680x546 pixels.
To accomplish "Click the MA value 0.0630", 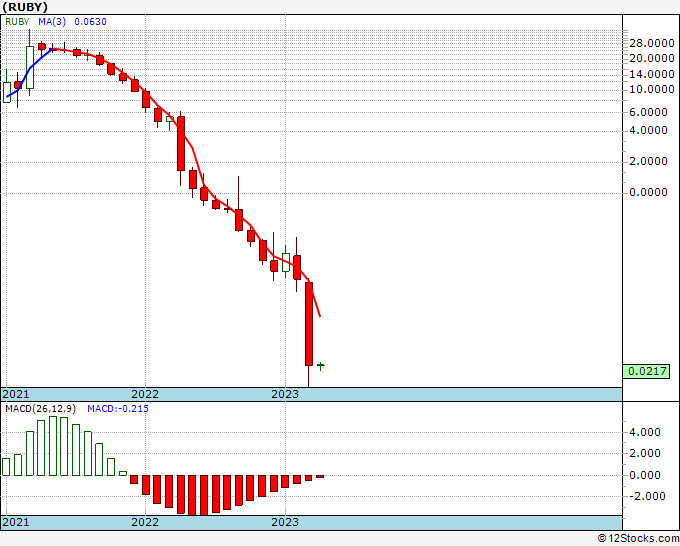I will point(90,22).
